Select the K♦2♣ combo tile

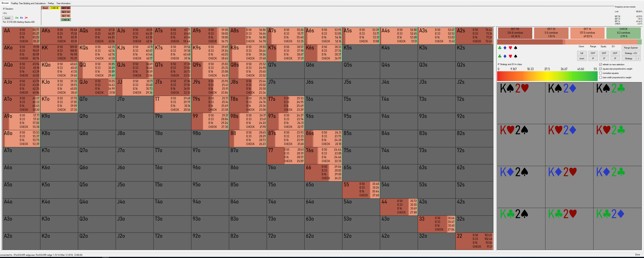[x=617, y=186]
